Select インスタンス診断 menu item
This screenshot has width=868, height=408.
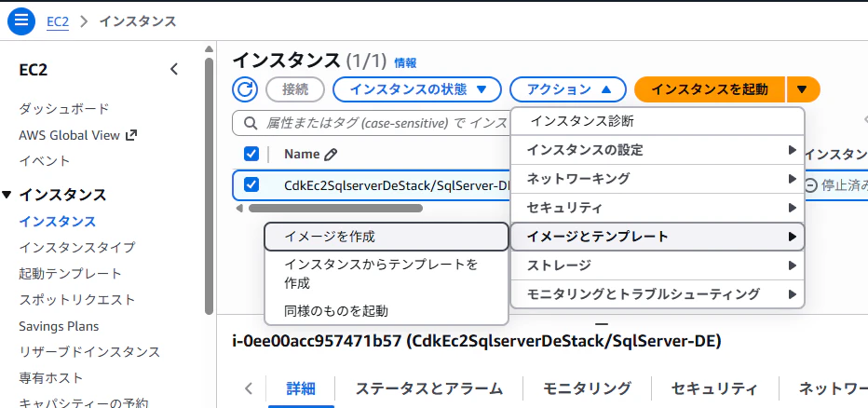tap(658, 121)
